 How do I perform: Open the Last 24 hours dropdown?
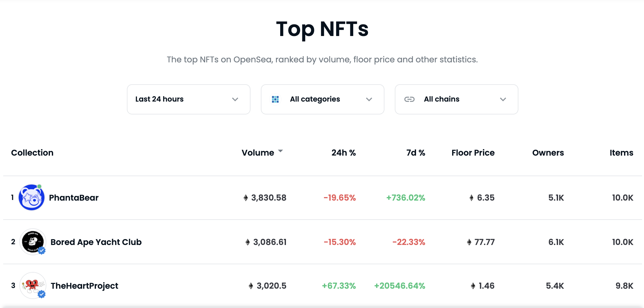tap(189, 99)
